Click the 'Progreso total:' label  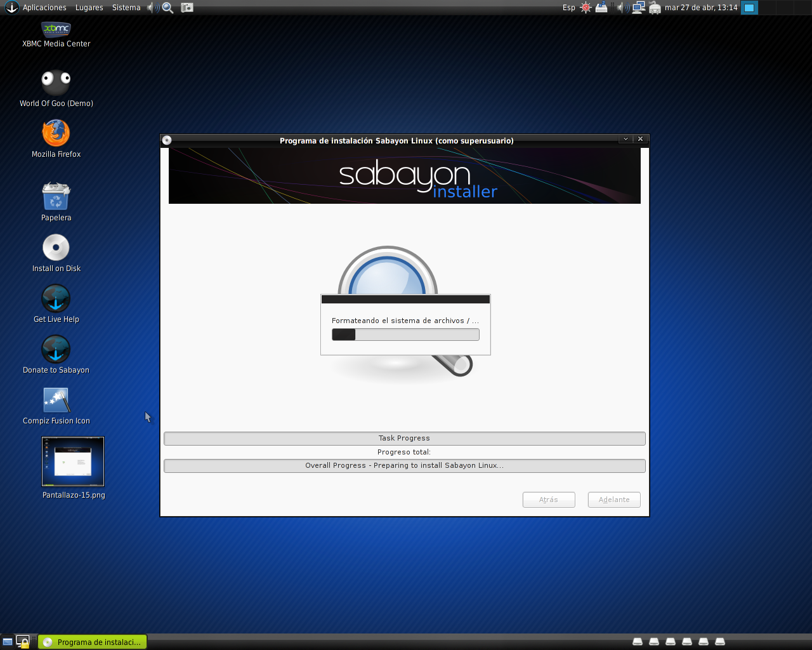coord(404,452)
